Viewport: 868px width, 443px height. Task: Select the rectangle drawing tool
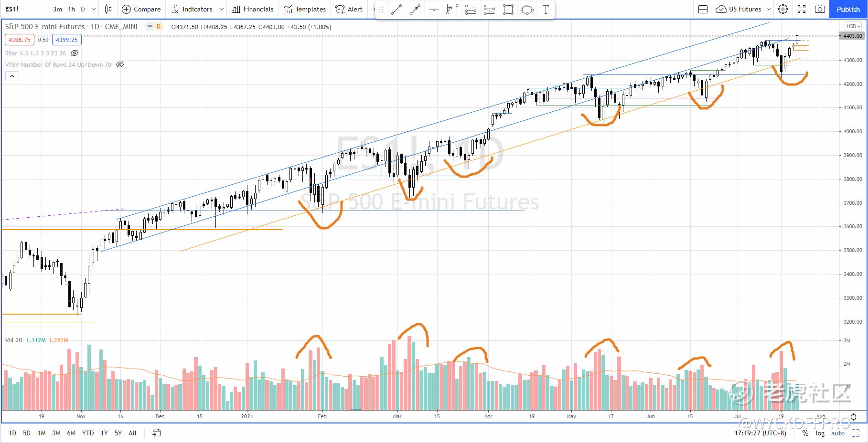(x=508, y=10)
